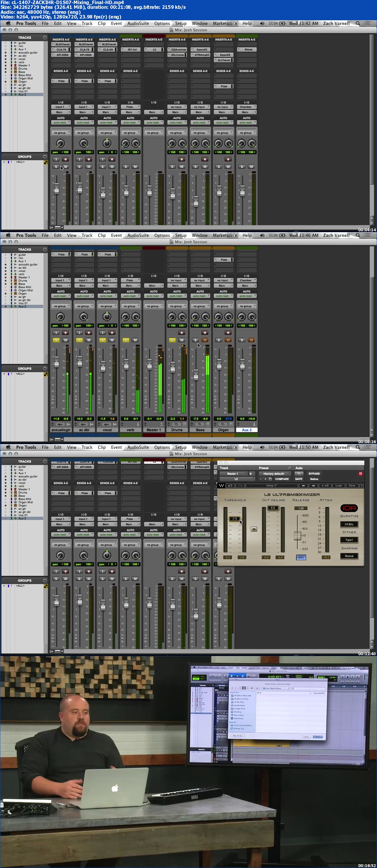The width and height of the screenshot is (377, 868).
Task: Click the left arrow button in the L2 Waves toolbar
Action: (303, 486)
